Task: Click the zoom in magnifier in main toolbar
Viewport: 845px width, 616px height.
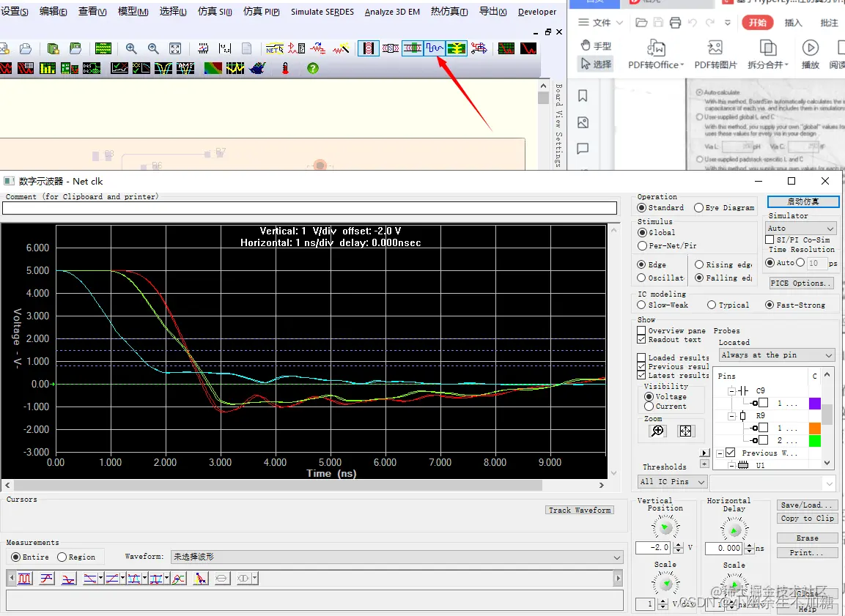Action: point(131,49)
